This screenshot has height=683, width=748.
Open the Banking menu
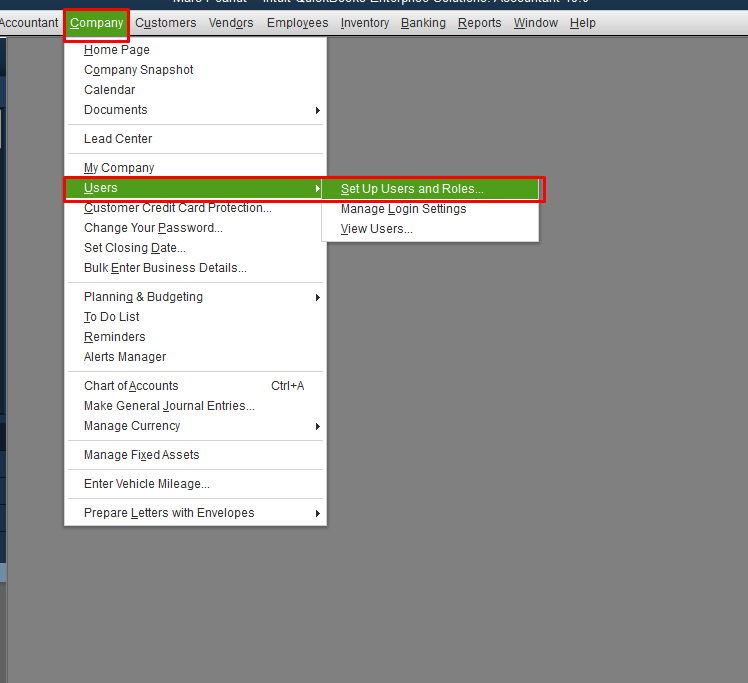(423, 23)
